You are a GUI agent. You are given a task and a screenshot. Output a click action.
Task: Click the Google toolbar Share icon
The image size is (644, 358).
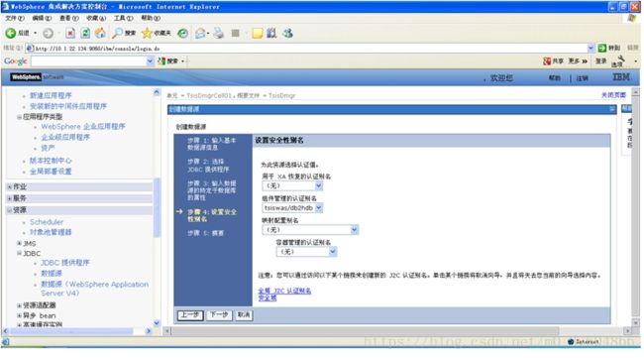point(547,61)
